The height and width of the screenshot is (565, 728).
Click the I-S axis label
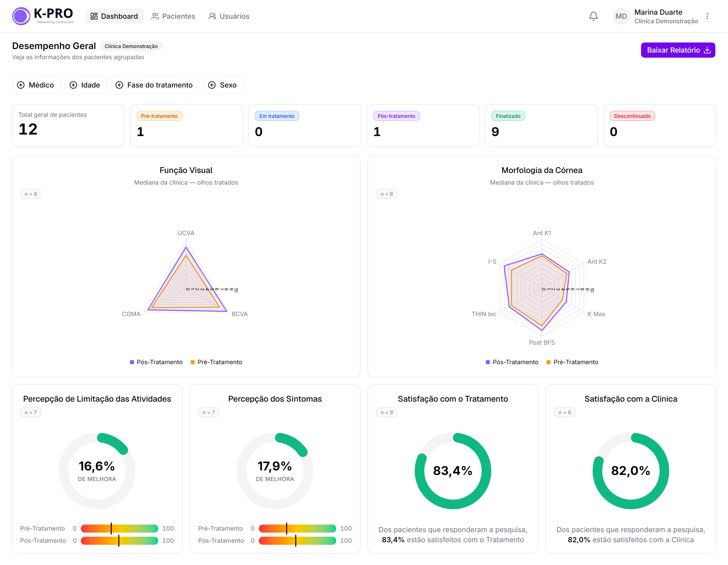(x=492, y=262)
